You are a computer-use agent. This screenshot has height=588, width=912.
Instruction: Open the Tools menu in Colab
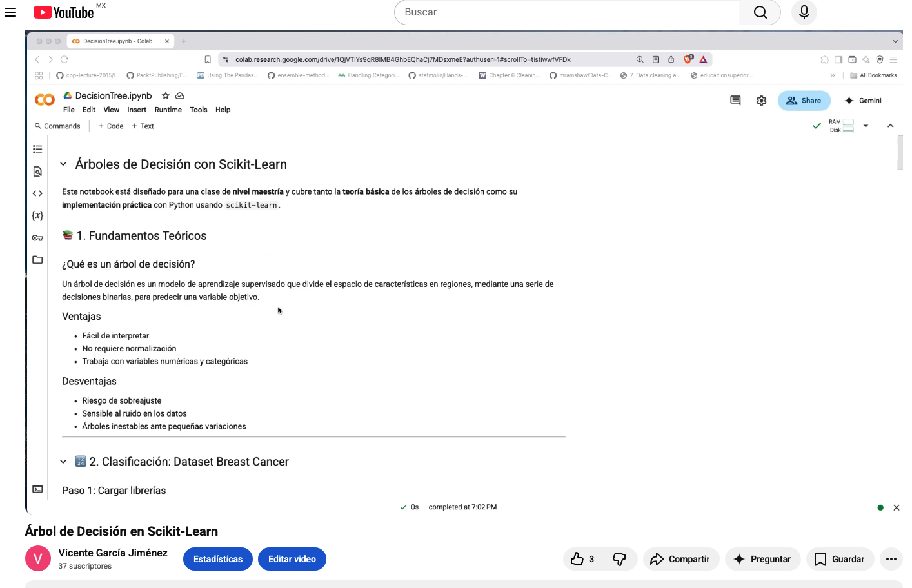198,110
